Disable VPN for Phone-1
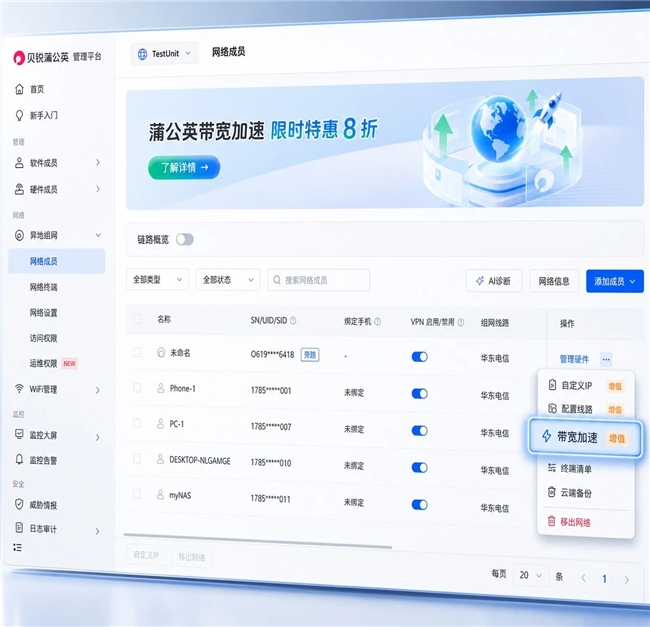Screen dimensions: 650x627 coord(420,394)
